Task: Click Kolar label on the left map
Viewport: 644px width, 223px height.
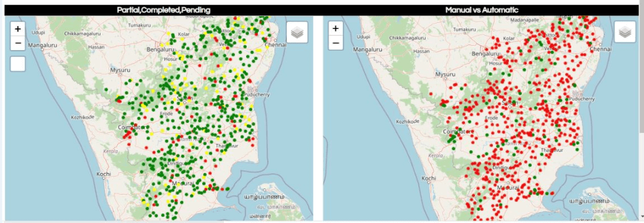Action: click(183, 34)
